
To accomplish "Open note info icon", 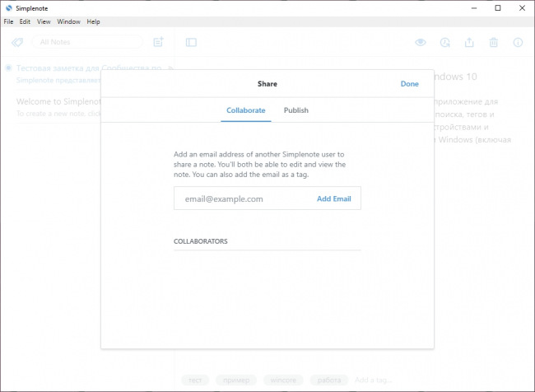I will (518, 42).
